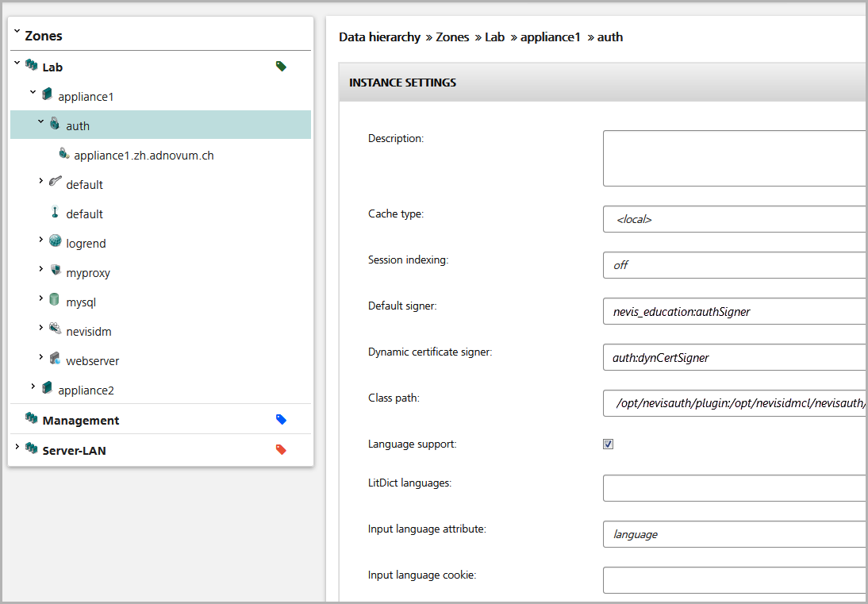Select the myproxy tree item
The width and height of the screenshot is (868, 604).
point(88,273)
